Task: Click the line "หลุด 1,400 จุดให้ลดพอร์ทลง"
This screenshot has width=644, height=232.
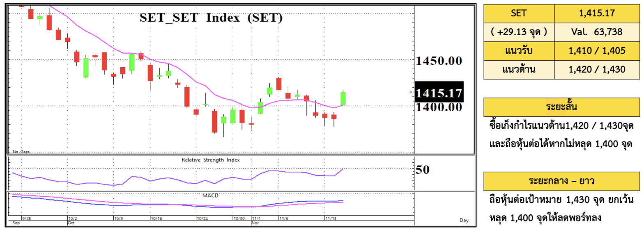Action: click(x=546, y=218)
